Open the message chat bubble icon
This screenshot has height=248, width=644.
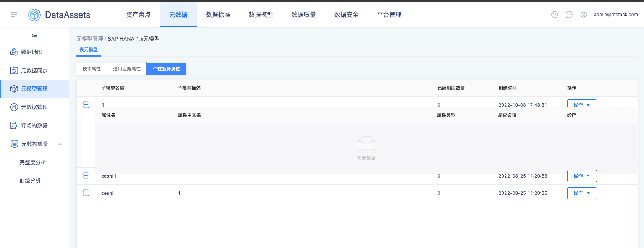[x=569, y=15]
